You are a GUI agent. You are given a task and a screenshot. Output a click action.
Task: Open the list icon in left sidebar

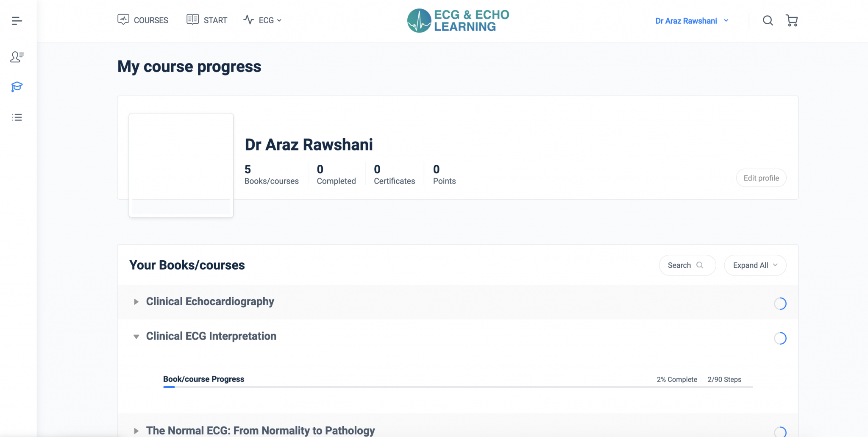(17, 117)
